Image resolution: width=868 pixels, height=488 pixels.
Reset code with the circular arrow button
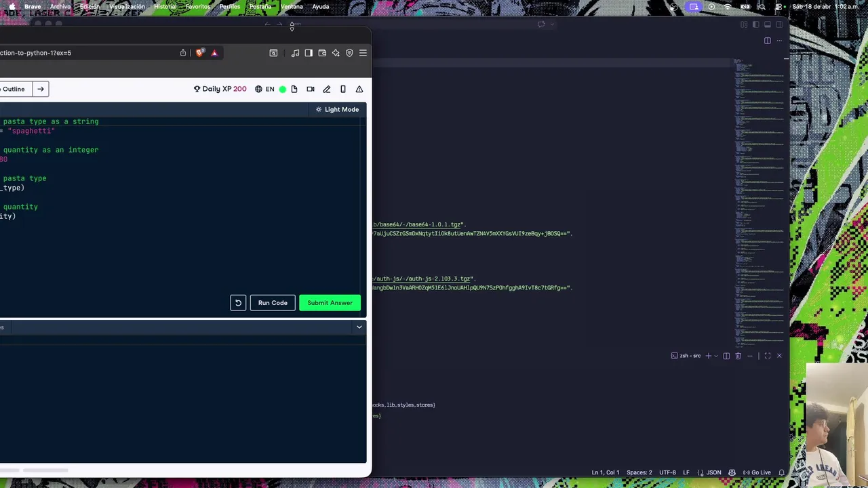point(238,303)
